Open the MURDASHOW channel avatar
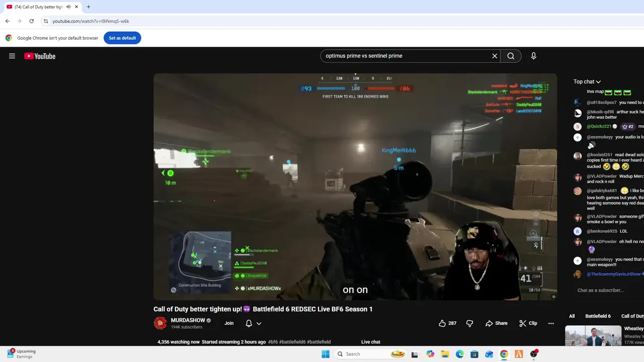Image resolution: width=644 pixels, height=362 pixels. coord(160,323)
